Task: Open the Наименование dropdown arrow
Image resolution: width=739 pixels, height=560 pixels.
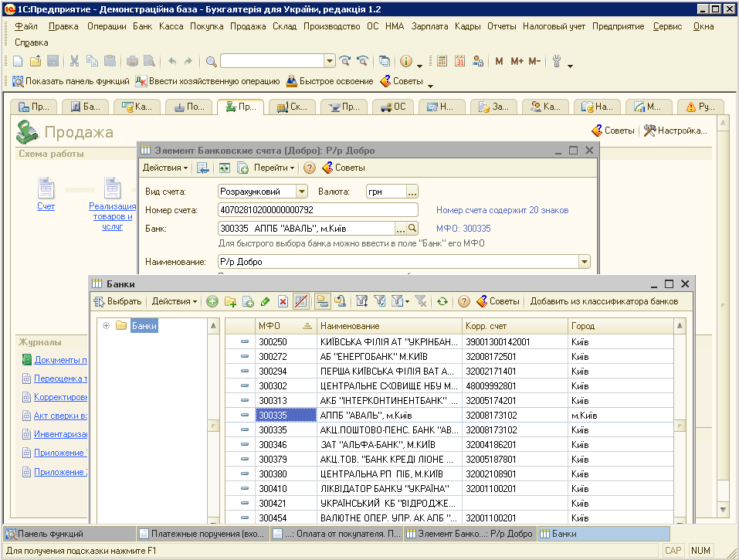Action: [585, 262]
